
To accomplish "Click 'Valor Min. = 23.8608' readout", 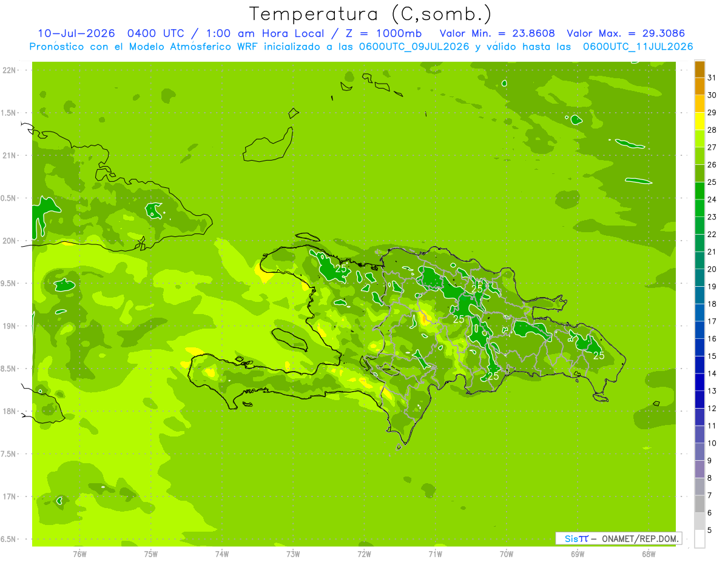I will click(x=497, y=33).
